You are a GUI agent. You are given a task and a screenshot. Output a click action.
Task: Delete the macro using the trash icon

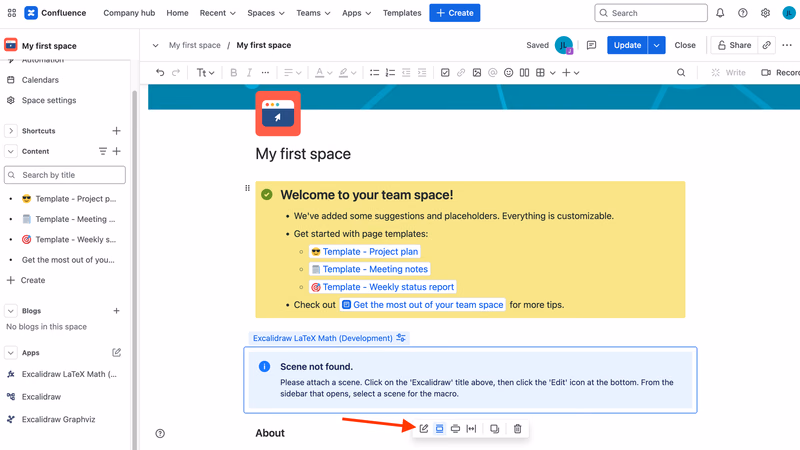click(517, 429)
